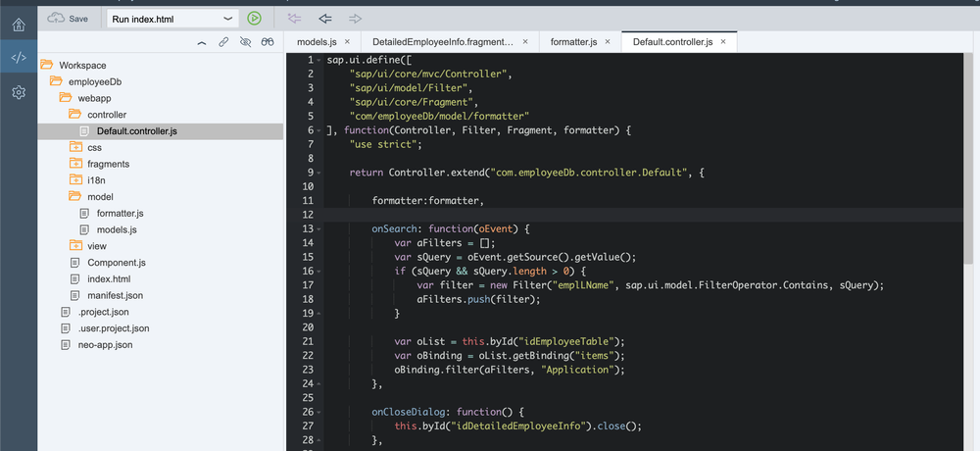980x451 pixels.
Task: Click formatter:formatter text on line 11
Action: [x=428, y=201]
